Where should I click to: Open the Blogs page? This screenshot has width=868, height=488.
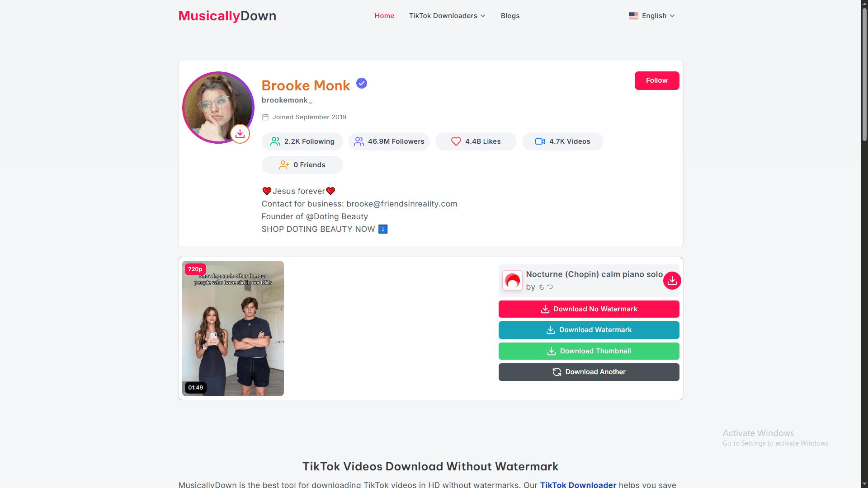(510, 16)
